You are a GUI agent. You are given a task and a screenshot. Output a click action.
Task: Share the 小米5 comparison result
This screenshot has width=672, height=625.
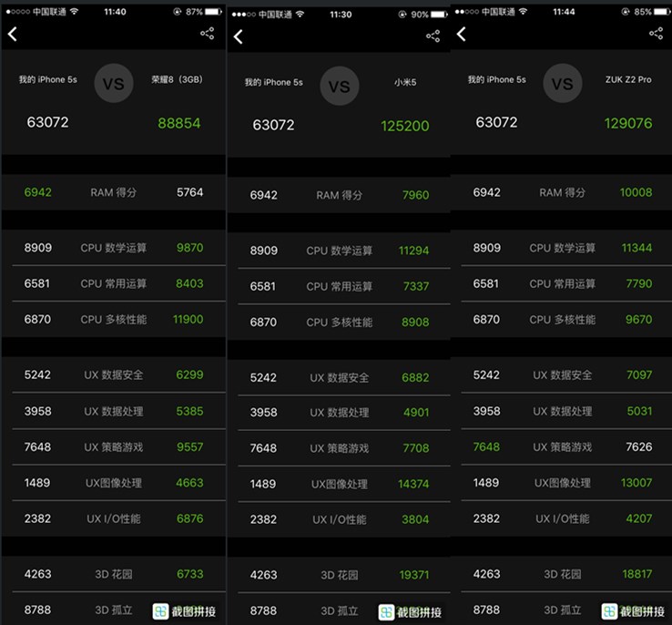point(433,36)
